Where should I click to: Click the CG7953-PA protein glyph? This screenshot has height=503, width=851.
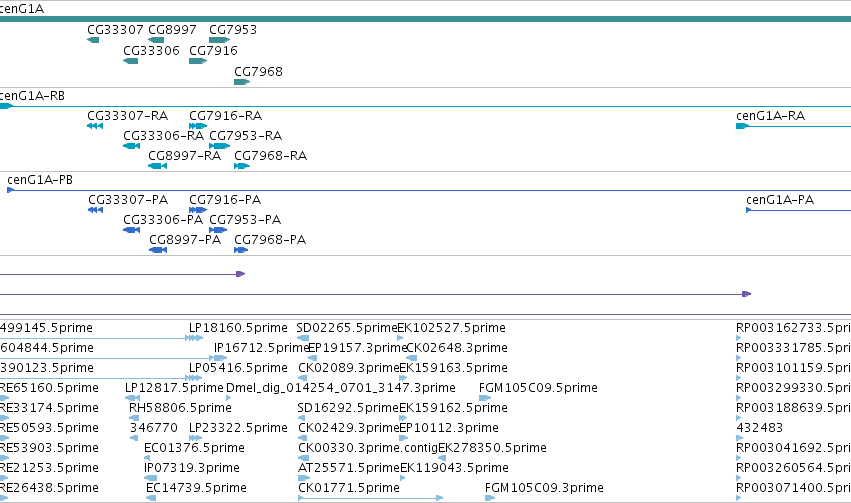click(x=218, y=230)
